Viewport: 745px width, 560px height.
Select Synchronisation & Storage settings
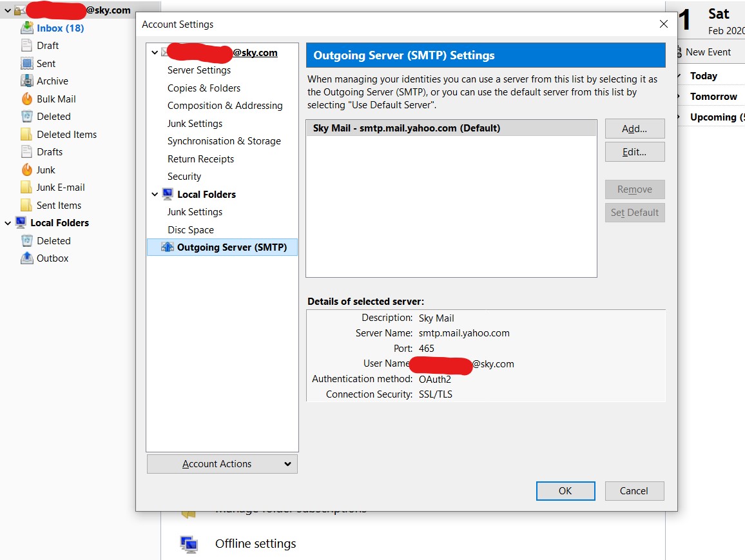(x=224, y=141)
